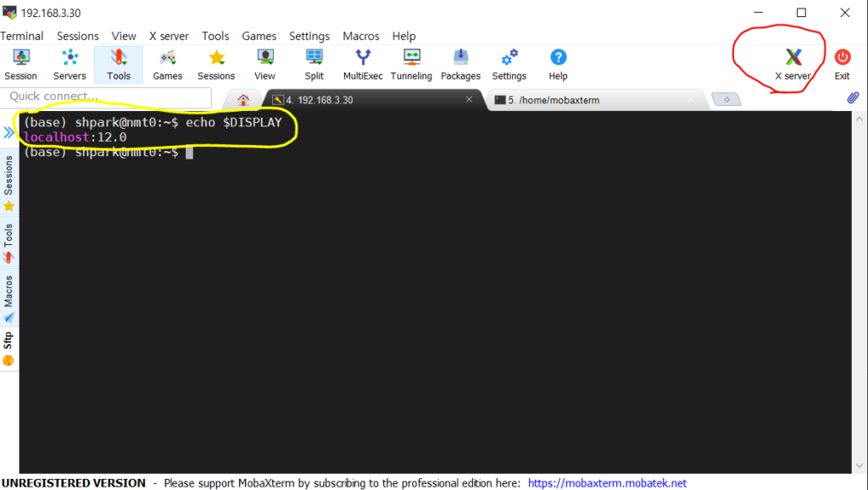Open the Settings menu in menu bar
This screenshot has width=868, height=490.
[x=309, y=36]
